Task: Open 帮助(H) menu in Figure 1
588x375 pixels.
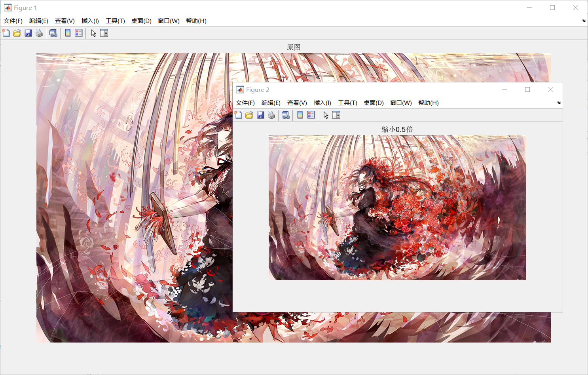Action: click(196, 21)
